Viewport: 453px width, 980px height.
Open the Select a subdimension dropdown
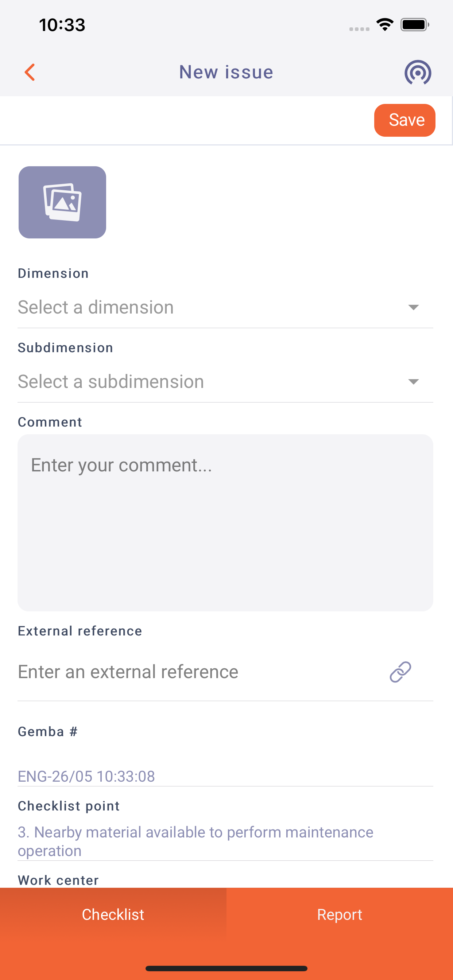[x=225, y=382]
